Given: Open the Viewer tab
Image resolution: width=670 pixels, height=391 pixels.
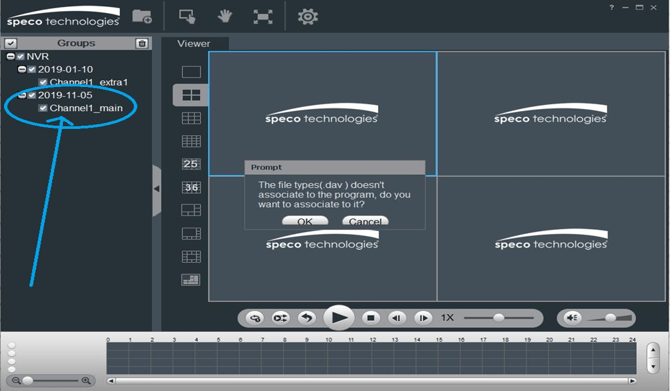Looking at the screenshot, I should pyautogui.click(x=194, y=44).
